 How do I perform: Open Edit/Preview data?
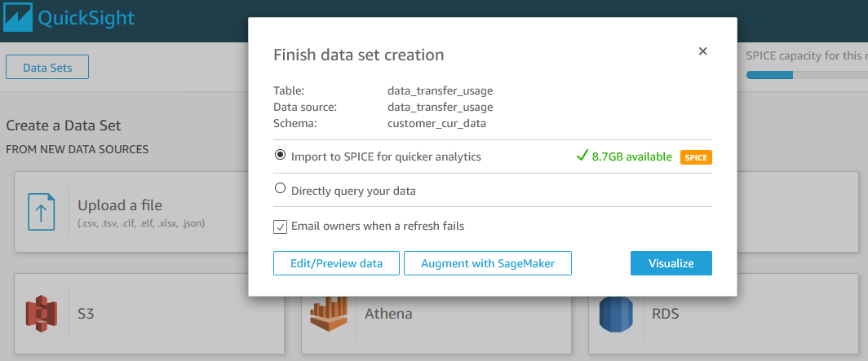click(336, 263)
